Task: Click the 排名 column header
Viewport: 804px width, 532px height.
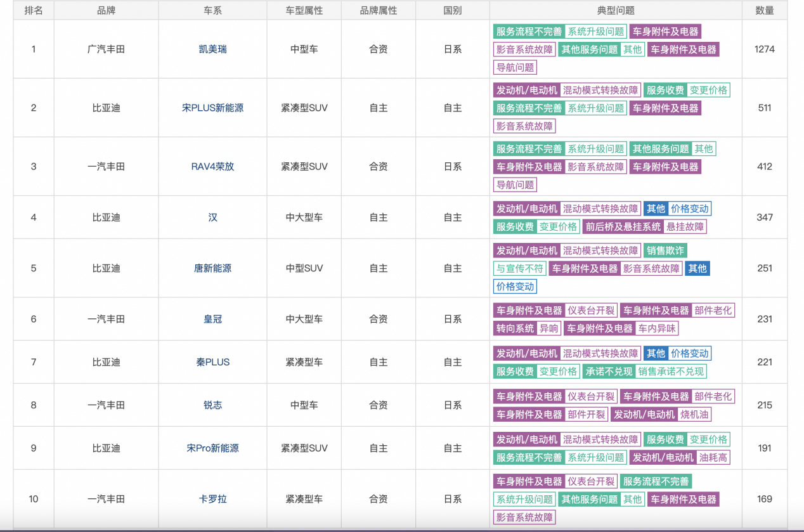Action: (x=34, y=10)
